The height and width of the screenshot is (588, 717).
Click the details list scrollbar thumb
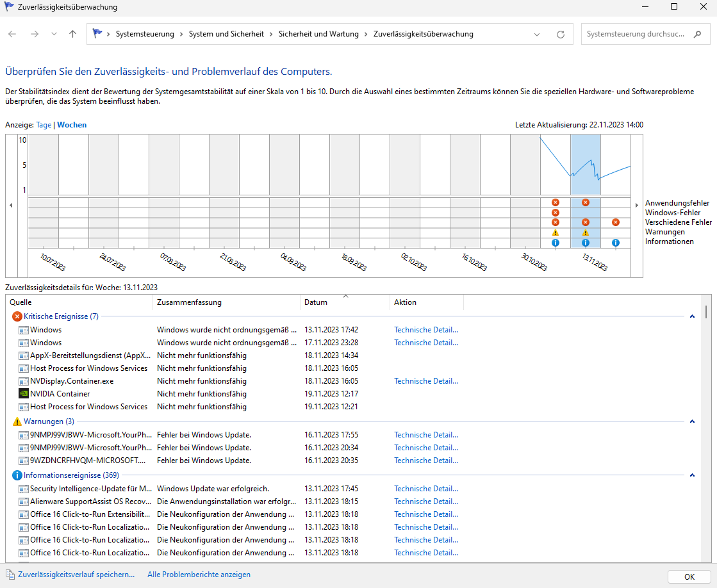(x=706, y=312)
